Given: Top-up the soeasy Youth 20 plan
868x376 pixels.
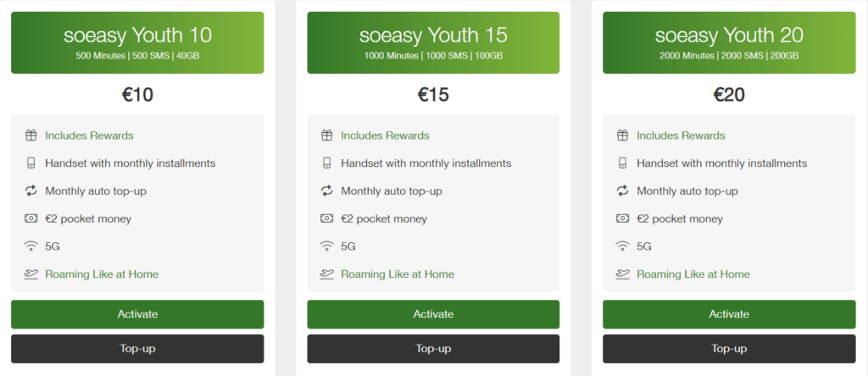Looking at the screenshot, I should click(x=729, y=349).
